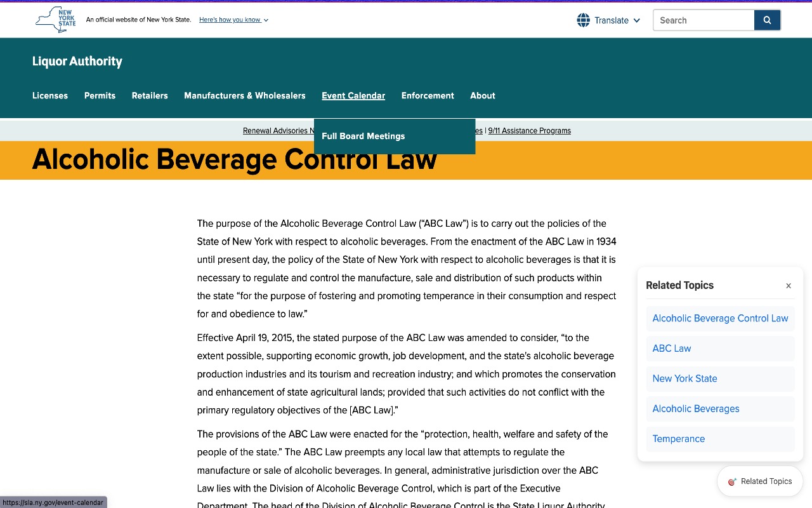Click the Related Topics floating button icon

point(732,481)
